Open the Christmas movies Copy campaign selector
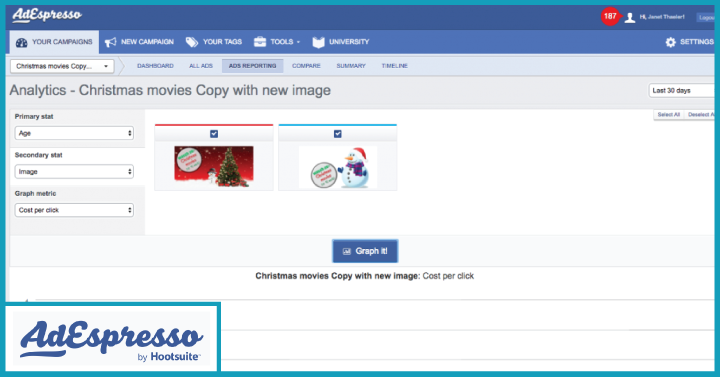Image resolution: width=720 pixels, height=377 pixels. (62, 66)
